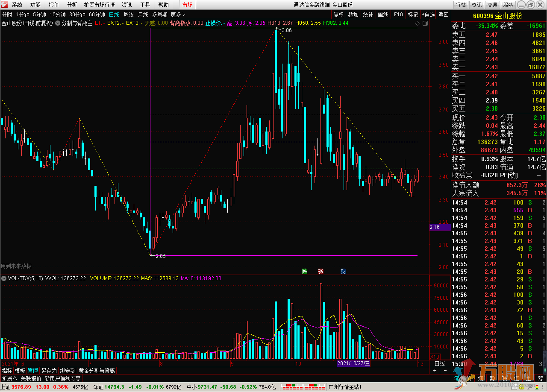
Task: Add stock via the +自选 button
Action: click(x=429, y=15)
